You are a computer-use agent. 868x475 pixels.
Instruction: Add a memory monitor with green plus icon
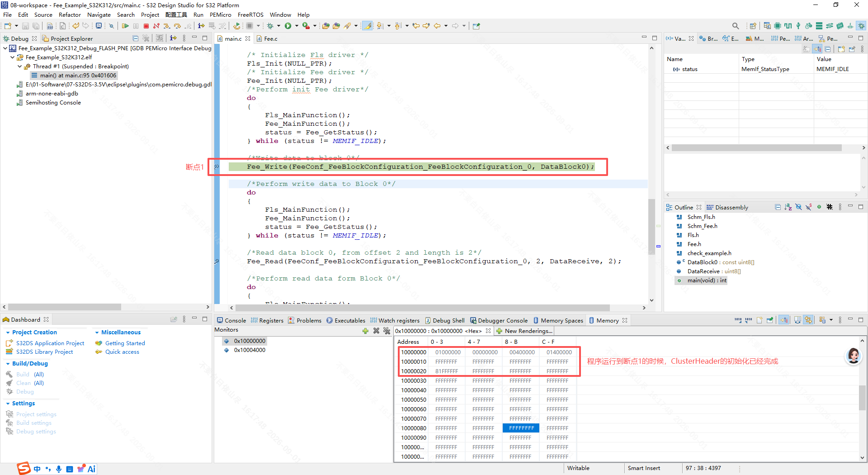(365, 331)
